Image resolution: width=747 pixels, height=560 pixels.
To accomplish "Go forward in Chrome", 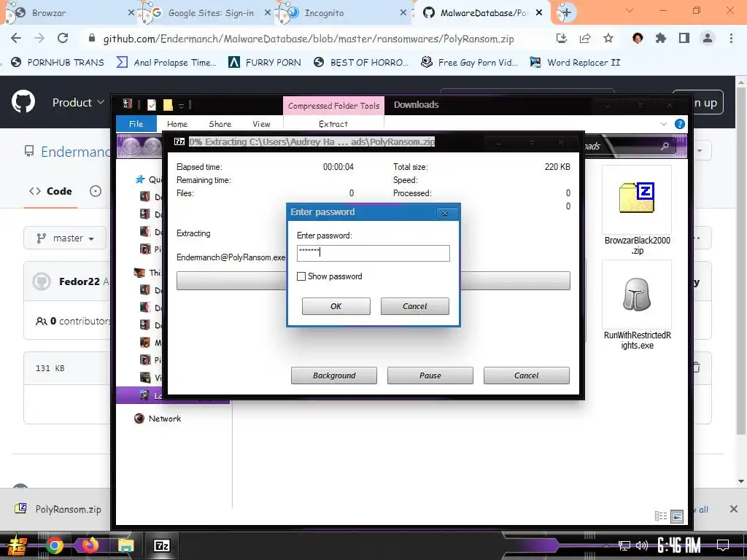I will pyautogui.click(x=39, y=38).
